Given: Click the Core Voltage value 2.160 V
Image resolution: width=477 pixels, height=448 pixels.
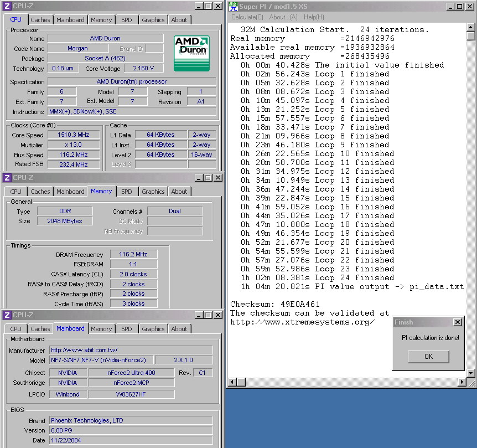Looking at the screenshot, I should [143, 68].
